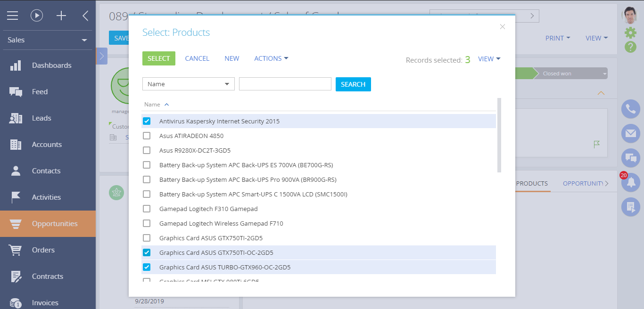Open the phone calls panel

[630, 109]
